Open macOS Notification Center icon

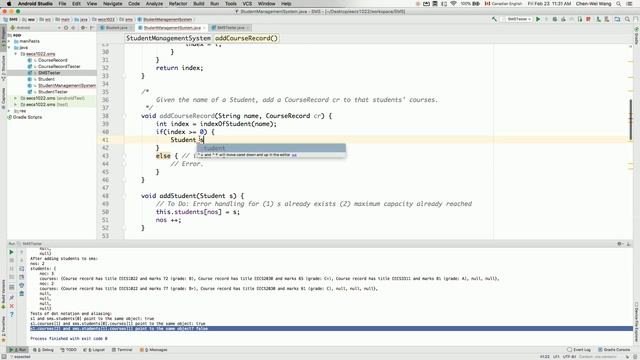[629, 4]
